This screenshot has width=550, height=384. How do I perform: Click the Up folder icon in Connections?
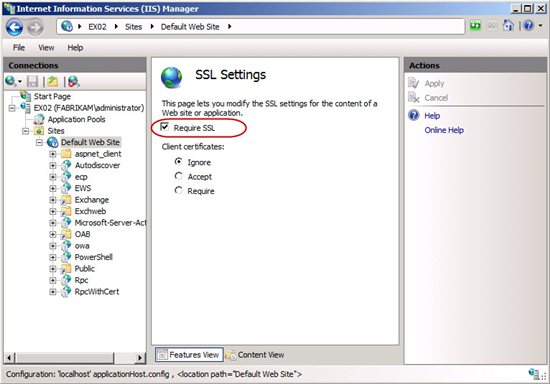click(x=53, y=81)
